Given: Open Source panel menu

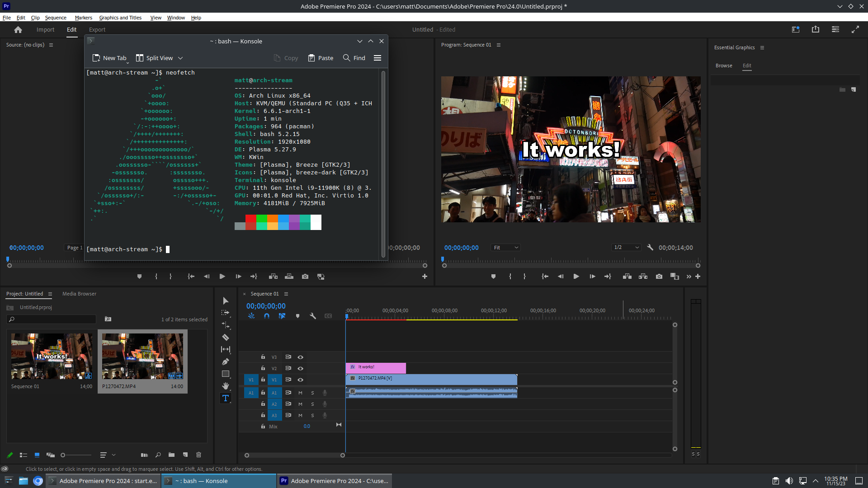Looking at the screenshot, I should [x=51, y=45].
